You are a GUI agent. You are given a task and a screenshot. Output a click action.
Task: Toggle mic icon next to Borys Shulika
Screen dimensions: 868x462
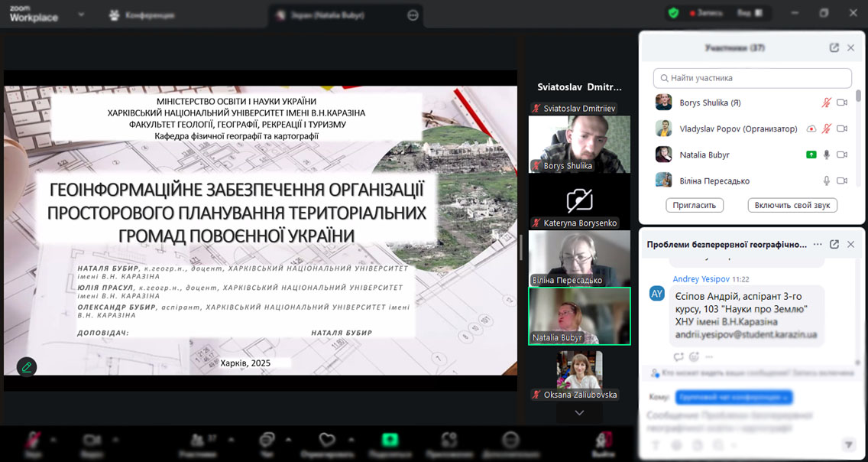[826, 102]
